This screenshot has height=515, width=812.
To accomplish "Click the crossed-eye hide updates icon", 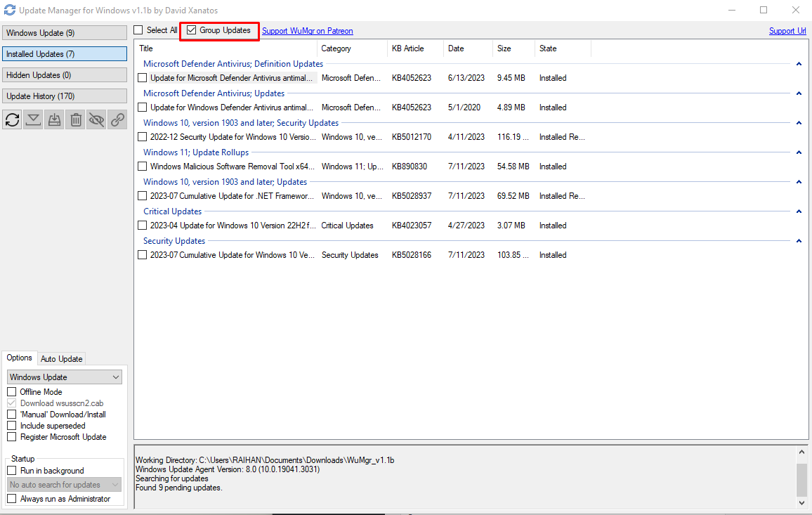I will click(x=97, y=119).
